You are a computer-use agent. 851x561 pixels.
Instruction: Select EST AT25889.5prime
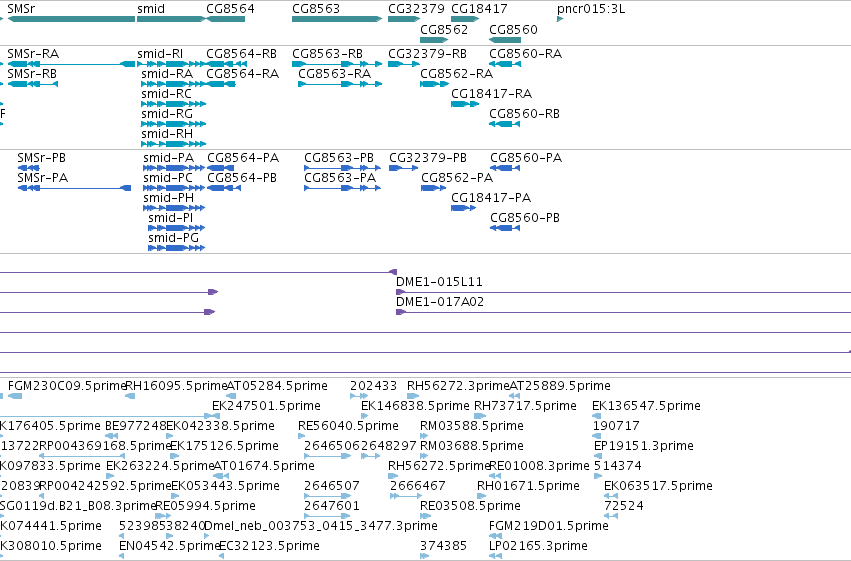tap(560, 386)
